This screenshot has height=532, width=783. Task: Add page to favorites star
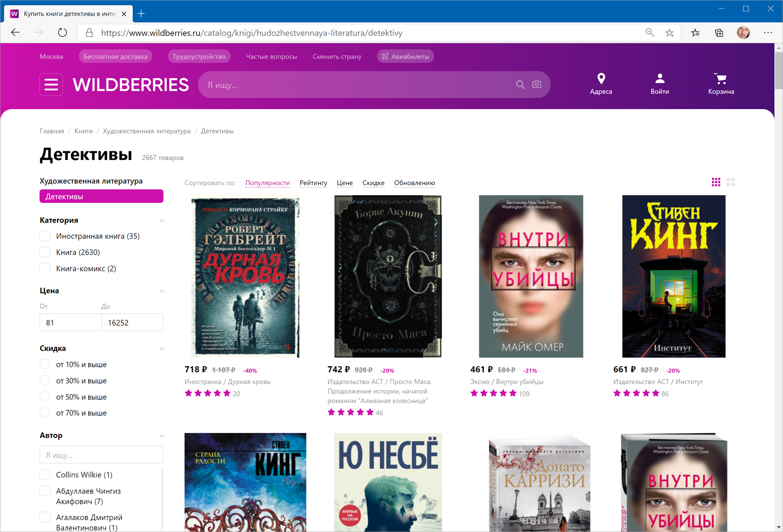(x=669, y=33)
